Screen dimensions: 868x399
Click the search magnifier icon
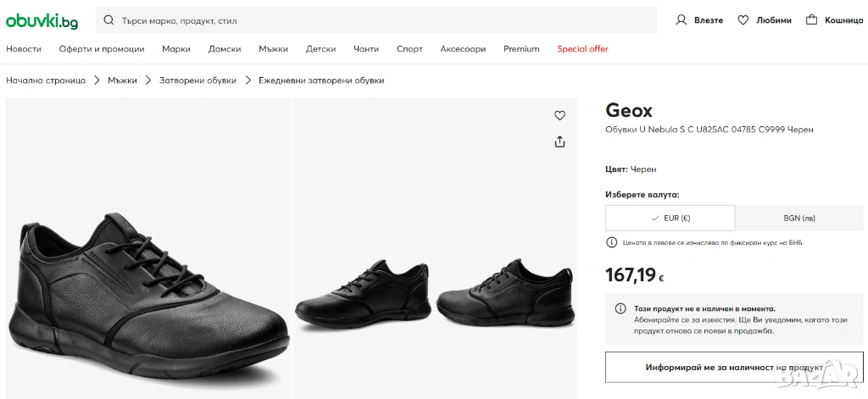pos(108,19)
